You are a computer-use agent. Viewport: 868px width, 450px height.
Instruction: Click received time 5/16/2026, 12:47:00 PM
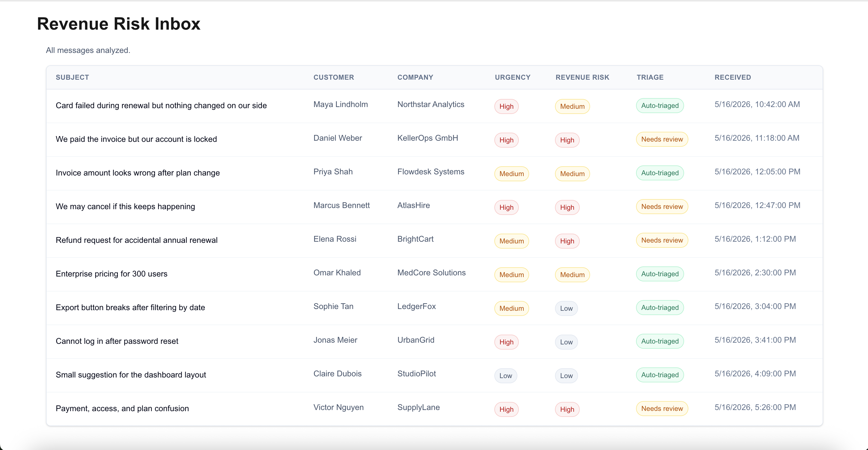pos(757,205)
